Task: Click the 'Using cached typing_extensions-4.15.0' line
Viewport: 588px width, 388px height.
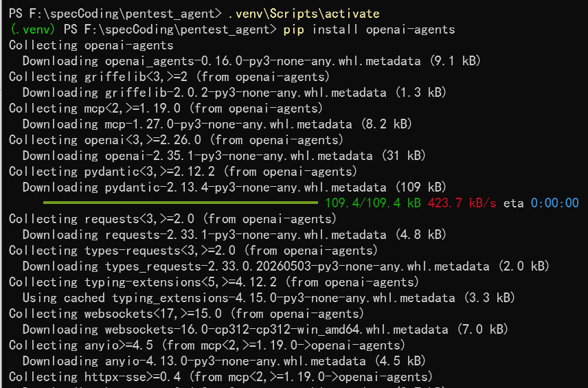Action: click(x=269, y=298)
